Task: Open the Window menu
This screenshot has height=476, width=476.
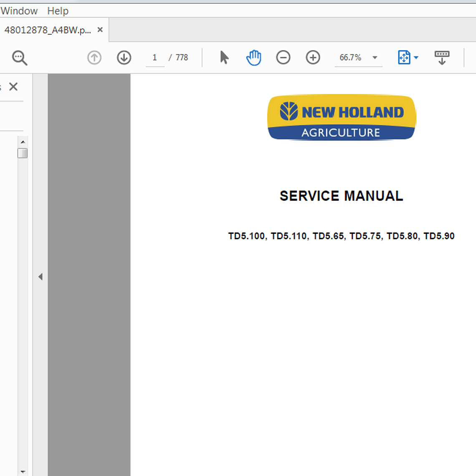Action: point(20,10)
